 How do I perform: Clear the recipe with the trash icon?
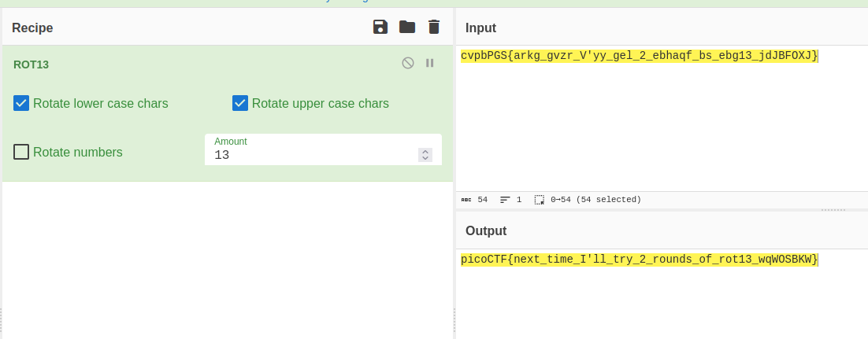(434, 27)
